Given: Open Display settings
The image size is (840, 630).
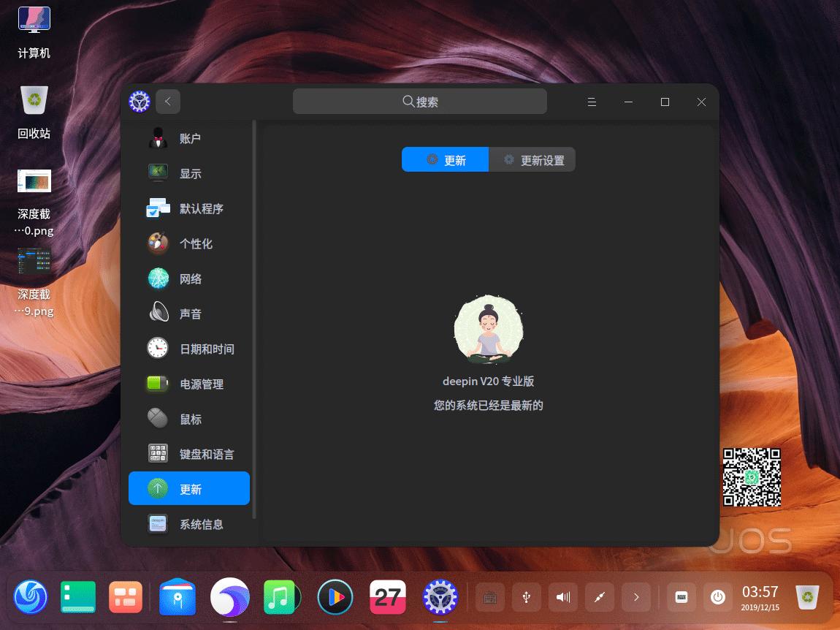Looking at the screenshot, I should (189, 173).
